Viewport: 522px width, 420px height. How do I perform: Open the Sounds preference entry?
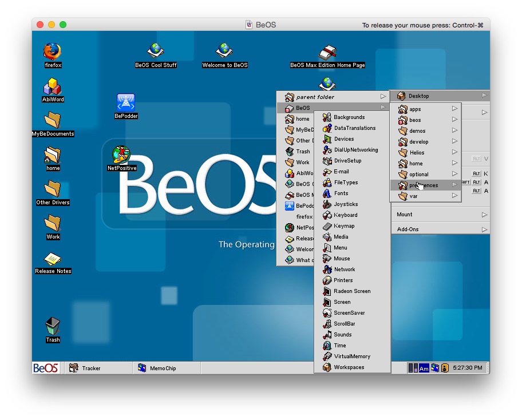[x=352, y=335]
